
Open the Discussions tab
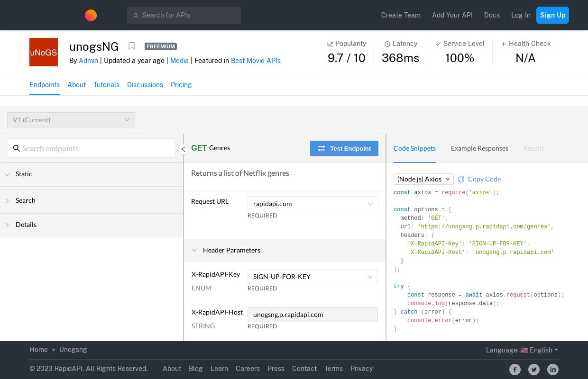tap(145, 85)
